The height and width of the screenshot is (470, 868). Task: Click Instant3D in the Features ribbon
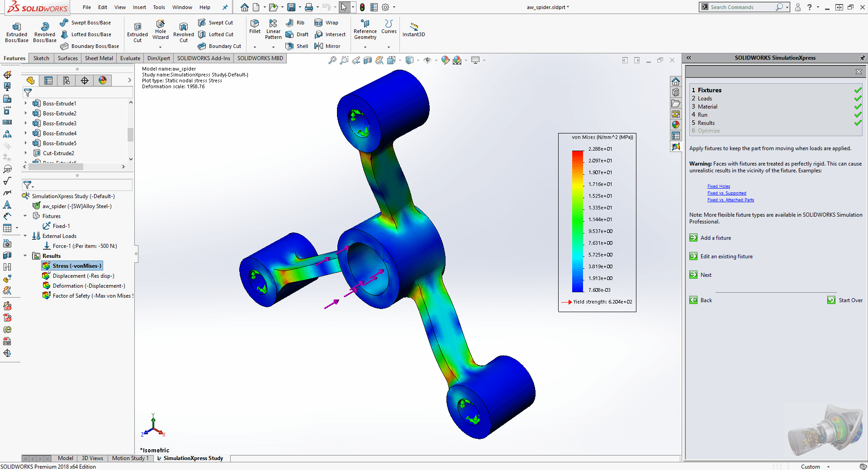point(413,29)
